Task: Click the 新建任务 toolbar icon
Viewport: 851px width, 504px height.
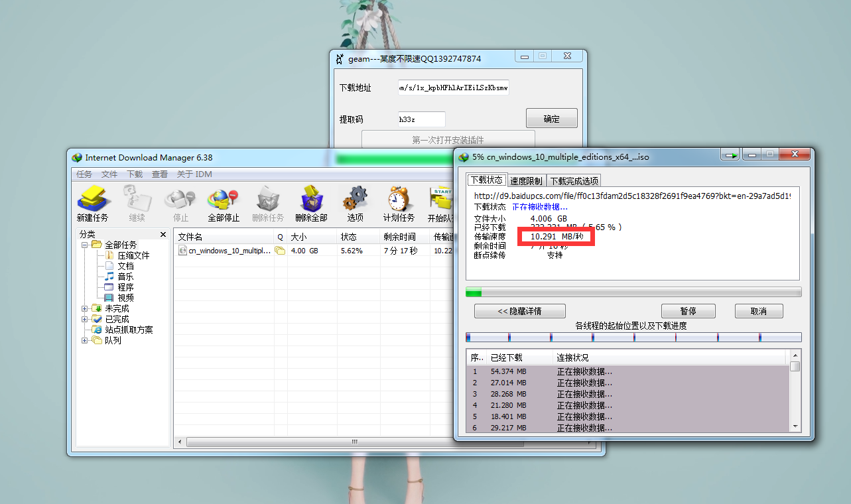Action: point(93,204)
